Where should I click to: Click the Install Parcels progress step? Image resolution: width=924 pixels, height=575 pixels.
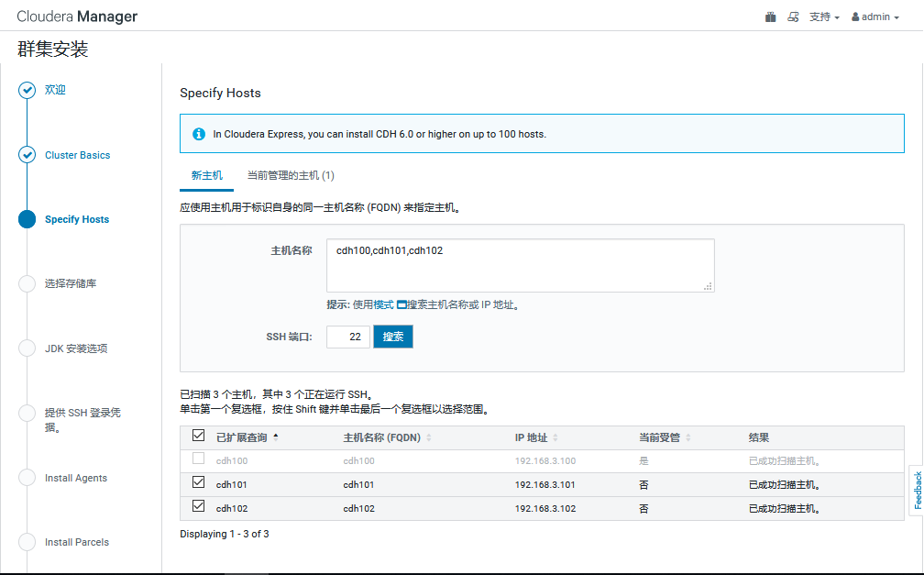pyautogui.click(x=27, y=542)
